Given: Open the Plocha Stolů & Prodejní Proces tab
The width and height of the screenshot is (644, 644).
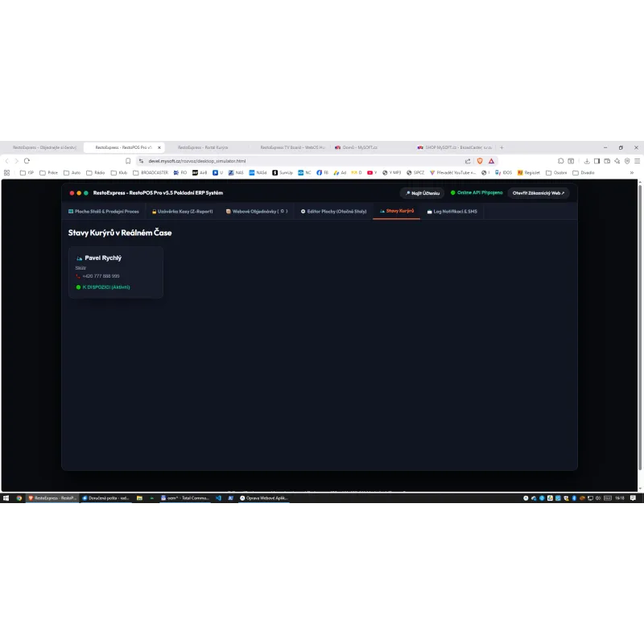Looking at the screenshot, I should click(104, 212).
